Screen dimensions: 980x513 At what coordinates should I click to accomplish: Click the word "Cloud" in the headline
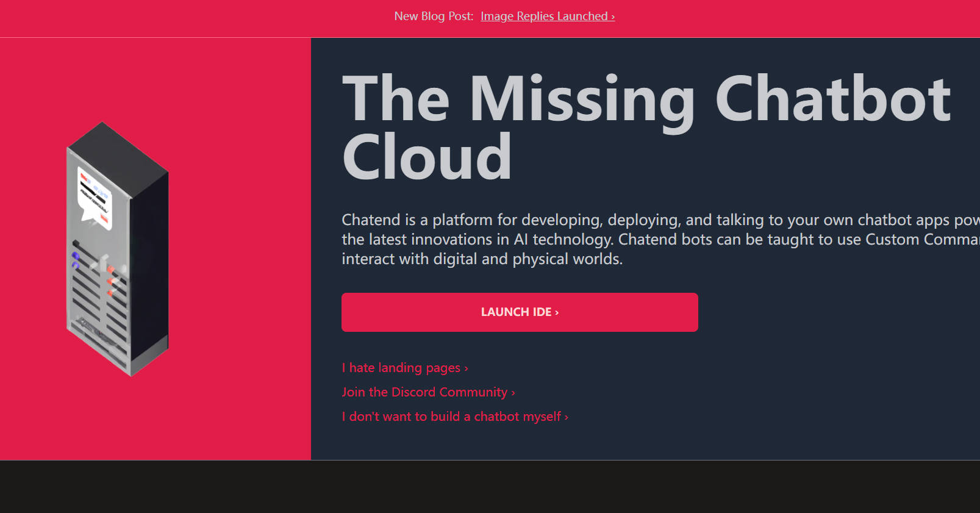426,157
